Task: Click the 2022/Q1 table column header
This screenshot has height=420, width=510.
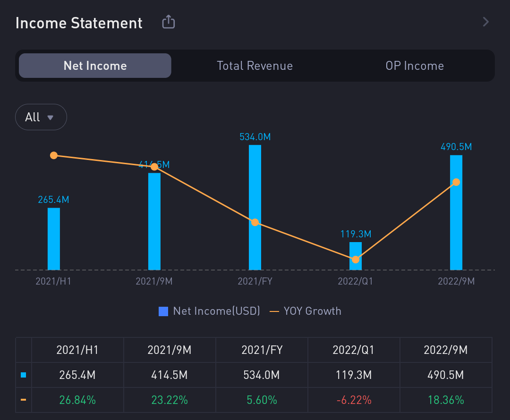Action: point(354,350)
